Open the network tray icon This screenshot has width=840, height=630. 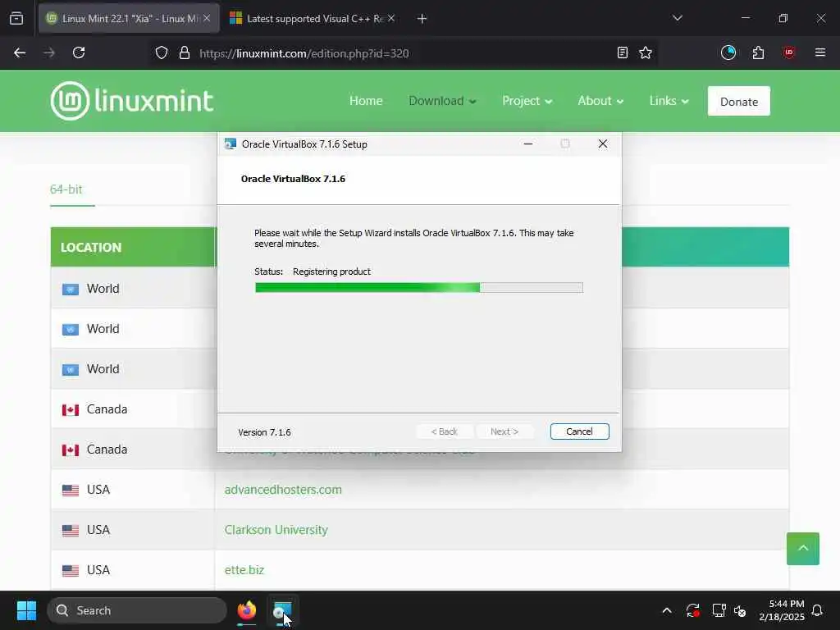(x=719, y=610)
